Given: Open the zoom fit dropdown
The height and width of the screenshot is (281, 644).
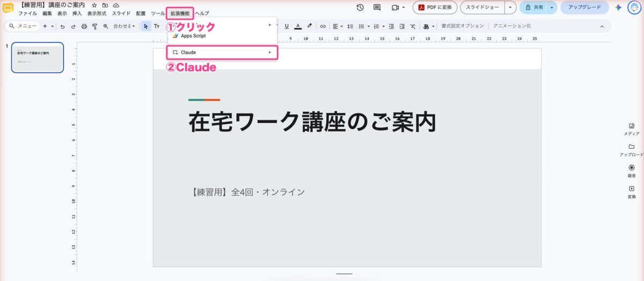Looking at the screenshot, I should click(x=124, y=26).
